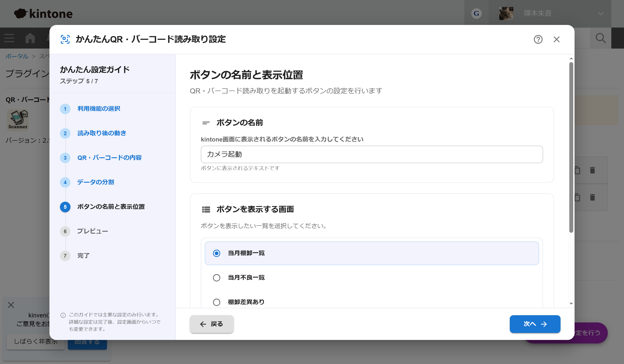The width and height of the screenshot is (624, 364).
Task: Dismiss the kinveni feedback popup with X
Action: [11, 305]
